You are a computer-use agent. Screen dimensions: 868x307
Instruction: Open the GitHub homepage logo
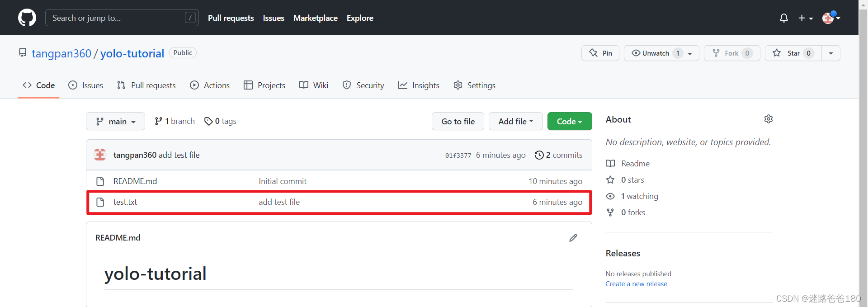[27, 18]
